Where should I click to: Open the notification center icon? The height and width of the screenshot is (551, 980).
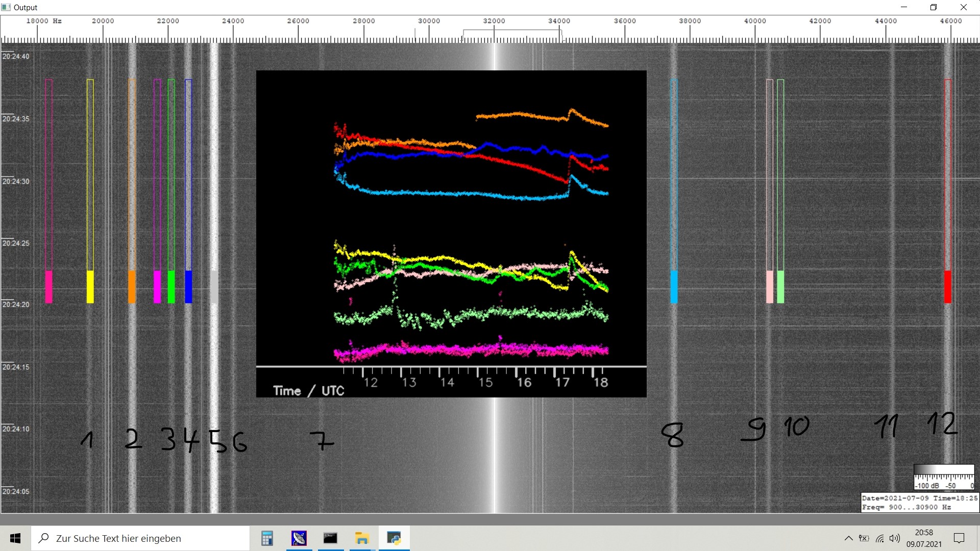tap(959, 538)
